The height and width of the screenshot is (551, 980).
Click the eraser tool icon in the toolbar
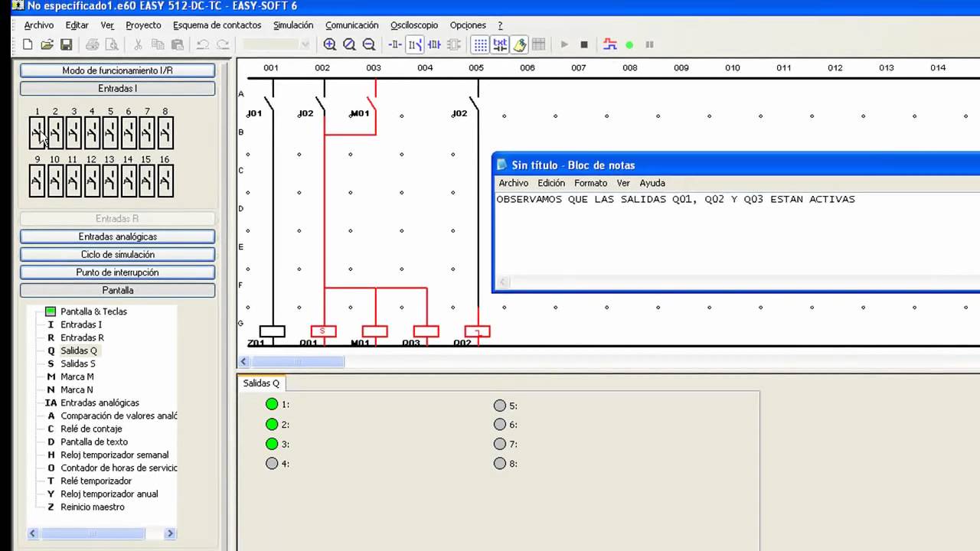coord(519,44)
